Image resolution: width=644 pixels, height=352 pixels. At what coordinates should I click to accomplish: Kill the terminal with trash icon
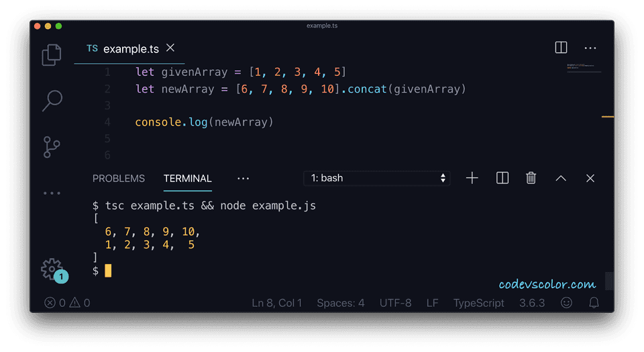(531, 178)
